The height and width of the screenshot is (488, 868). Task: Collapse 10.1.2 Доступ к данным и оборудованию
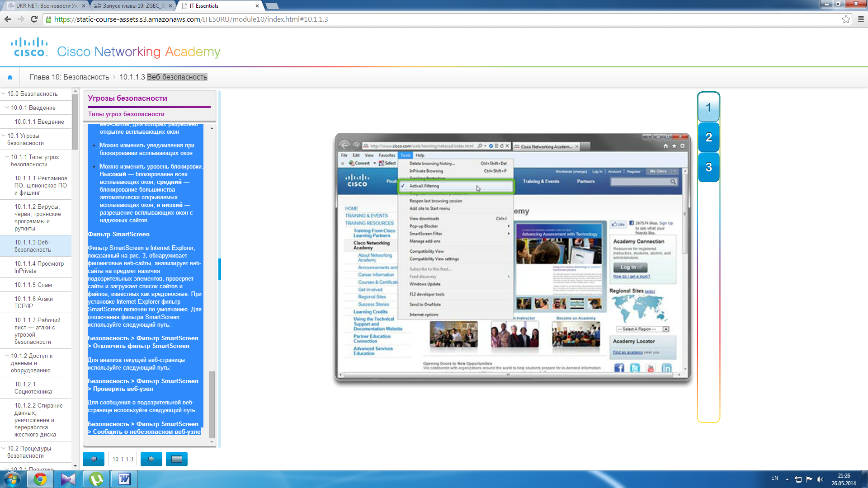tap(7, 356)
